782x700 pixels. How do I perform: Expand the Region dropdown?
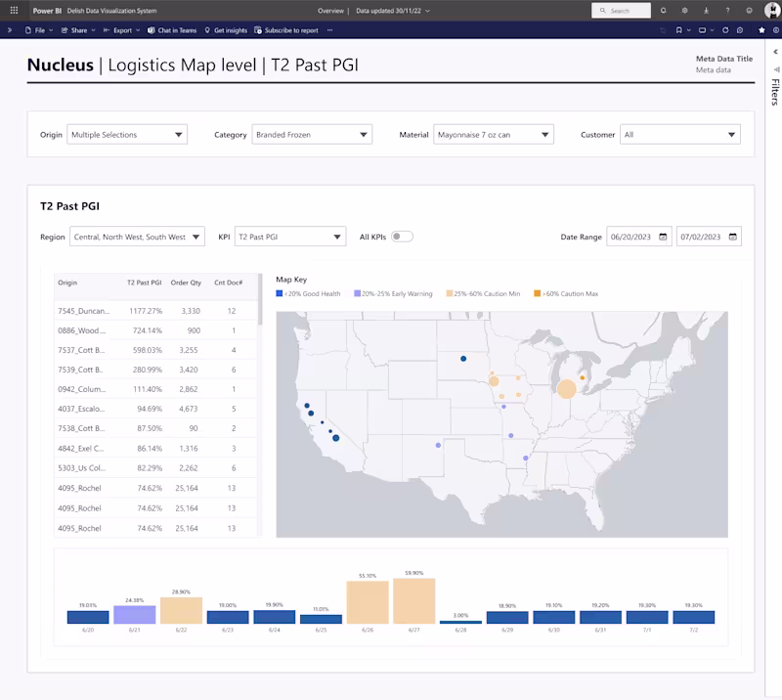[x=137, y=237]
